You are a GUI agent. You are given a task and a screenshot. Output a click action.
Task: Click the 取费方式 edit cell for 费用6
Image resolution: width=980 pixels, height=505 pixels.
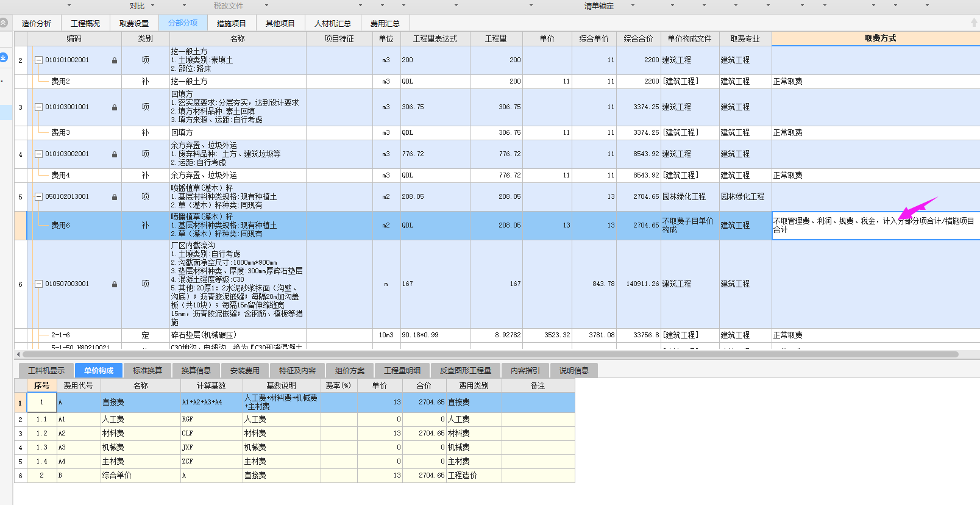click(x=876, y=226)
